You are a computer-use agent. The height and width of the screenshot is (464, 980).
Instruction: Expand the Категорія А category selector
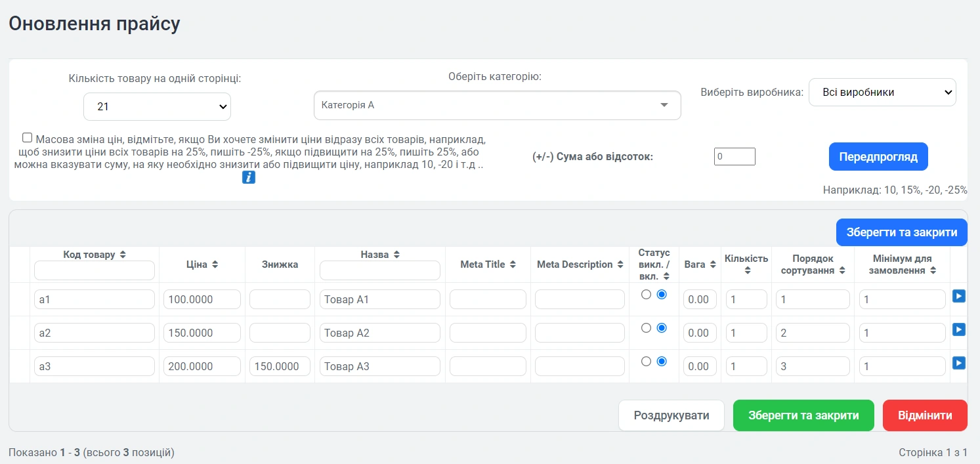point(497,105)
